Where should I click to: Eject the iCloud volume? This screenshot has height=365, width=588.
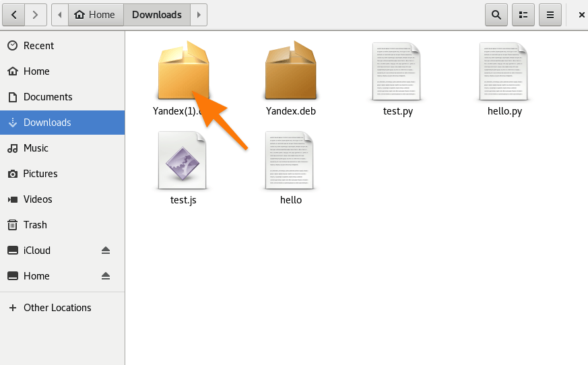[106, 251]
